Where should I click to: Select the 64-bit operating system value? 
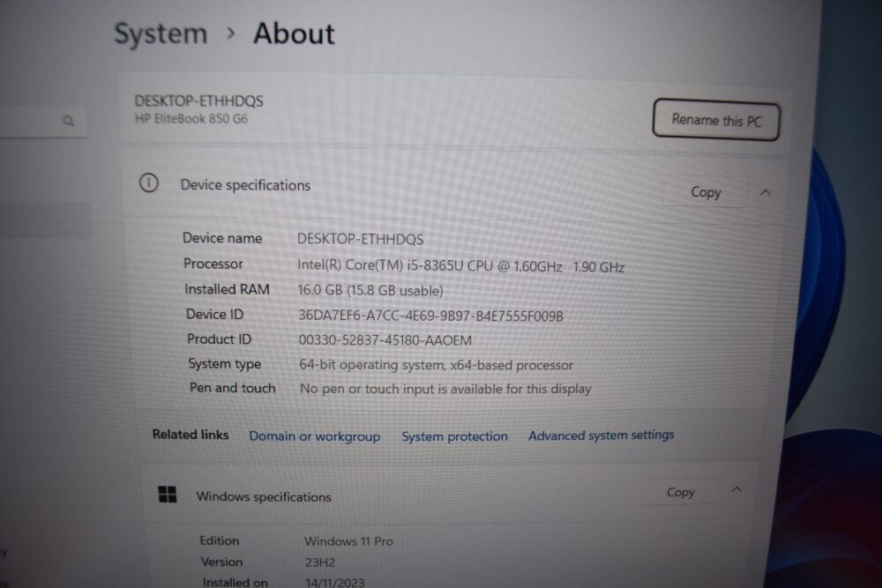click(436, 365)
